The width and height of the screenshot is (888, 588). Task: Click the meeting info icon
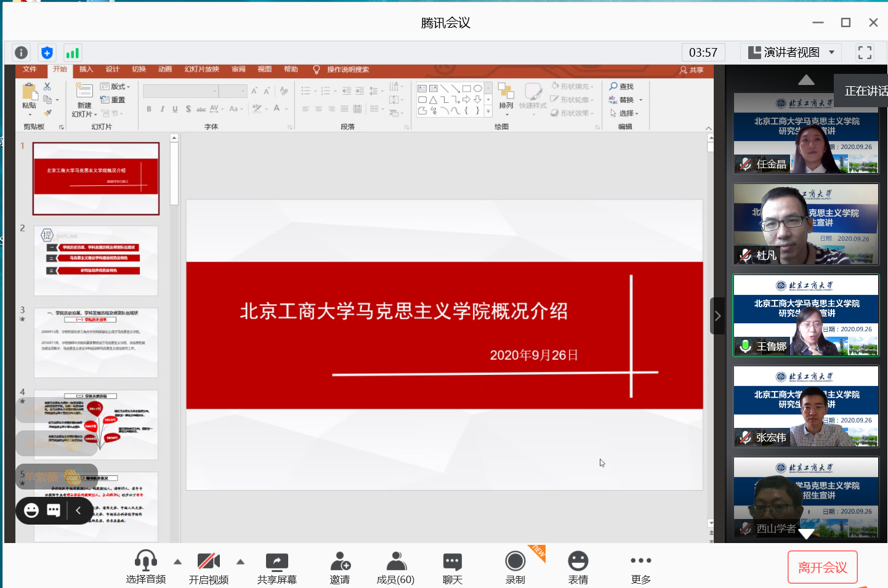tap(21, 53)
